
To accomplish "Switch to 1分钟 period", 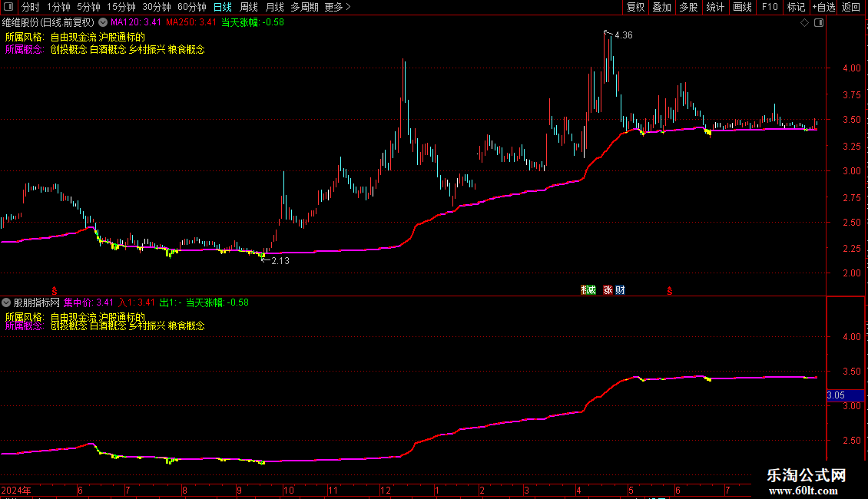I will [x=58, y=7].
